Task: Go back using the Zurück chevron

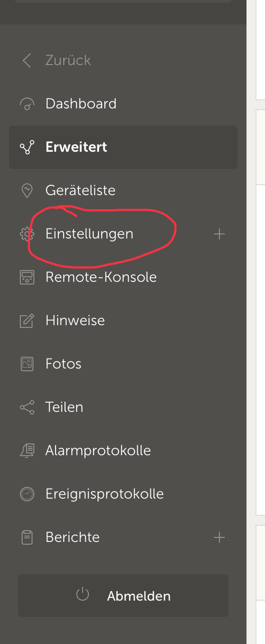Action: coord(27,61)
